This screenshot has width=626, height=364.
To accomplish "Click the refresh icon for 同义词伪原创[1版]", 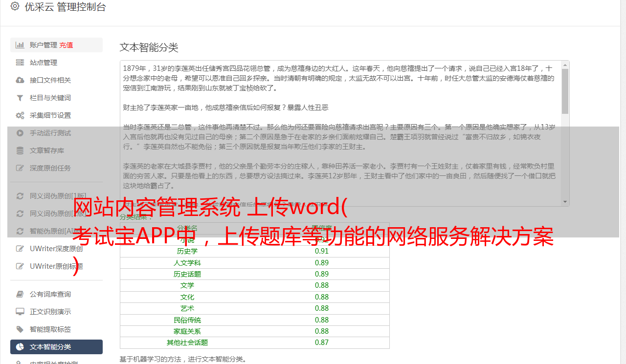I will click(20, 196).
